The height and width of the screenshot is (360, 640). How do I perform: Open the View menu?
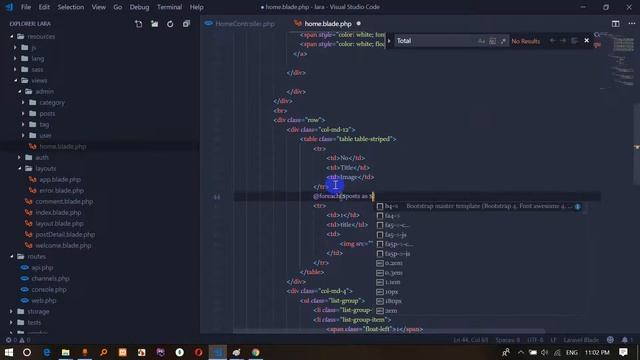click(x=98, y=7)
